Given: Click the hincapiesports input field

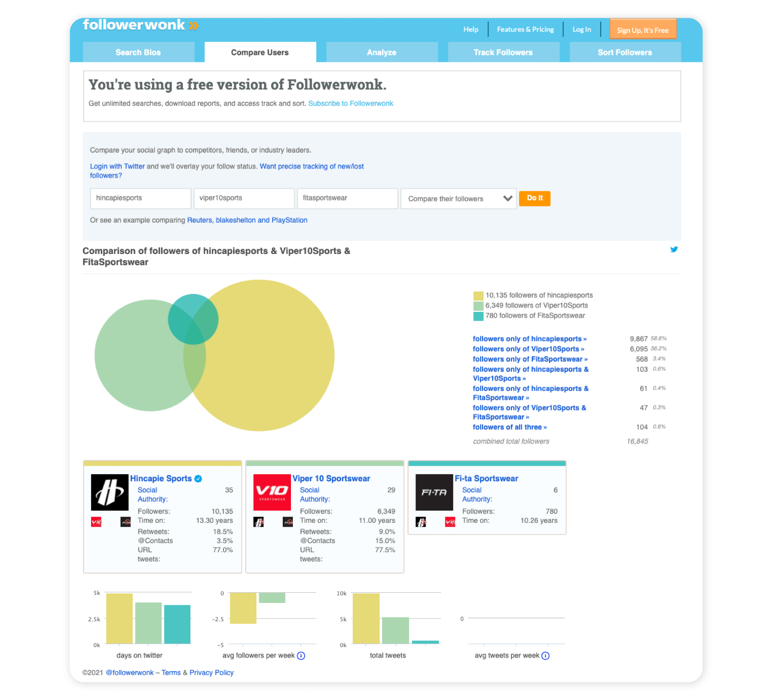Looking at the screenshot, I should click(x=140, y=198).
